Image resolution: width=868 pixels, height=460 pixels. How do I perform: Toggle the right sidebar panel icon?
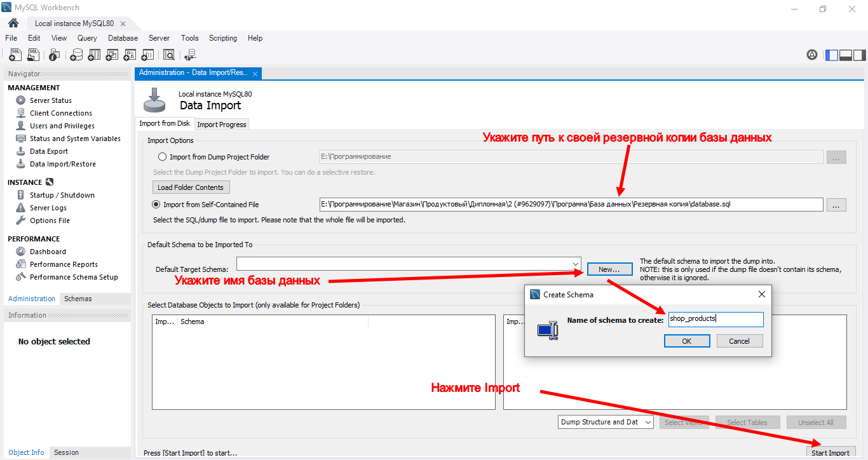[860, 55]
